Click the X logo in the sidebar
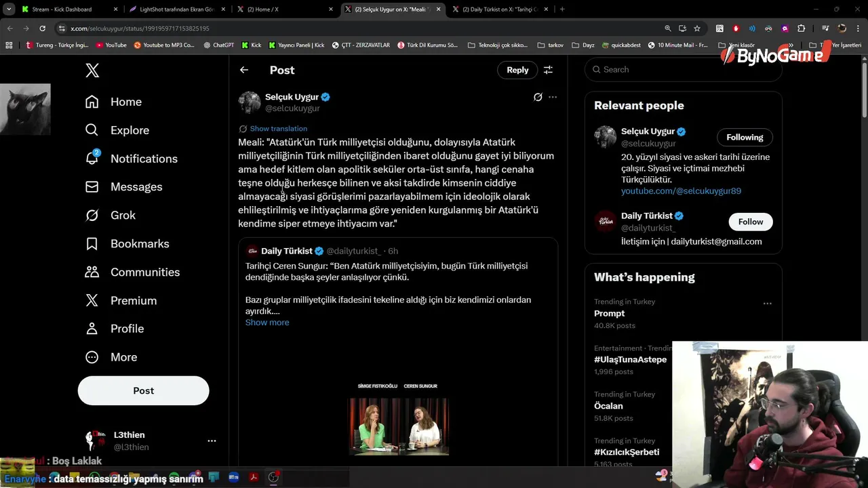868x488 pixels. [x=92, y=70]
